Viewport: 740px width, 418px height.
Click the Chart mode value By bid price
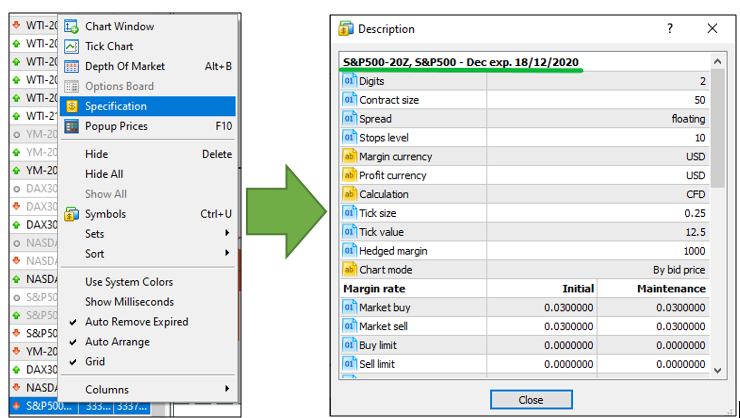(x=679, y=270)
